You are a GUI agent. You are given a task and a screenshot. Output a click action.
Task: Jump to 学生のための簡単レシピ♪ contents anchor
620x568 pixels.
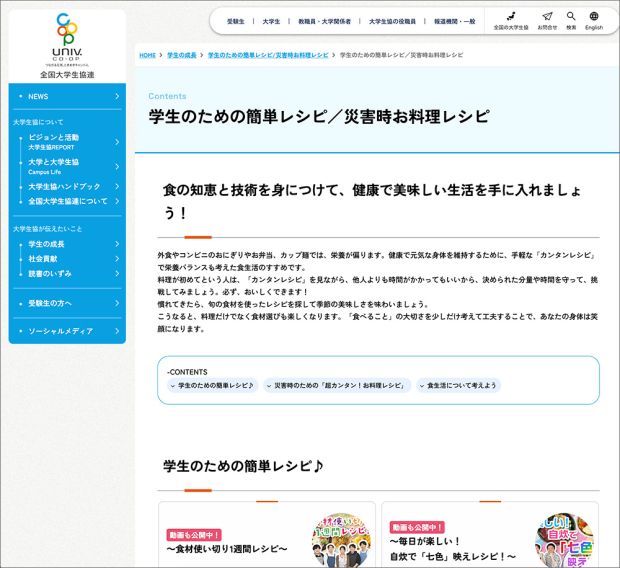[212, 385]
